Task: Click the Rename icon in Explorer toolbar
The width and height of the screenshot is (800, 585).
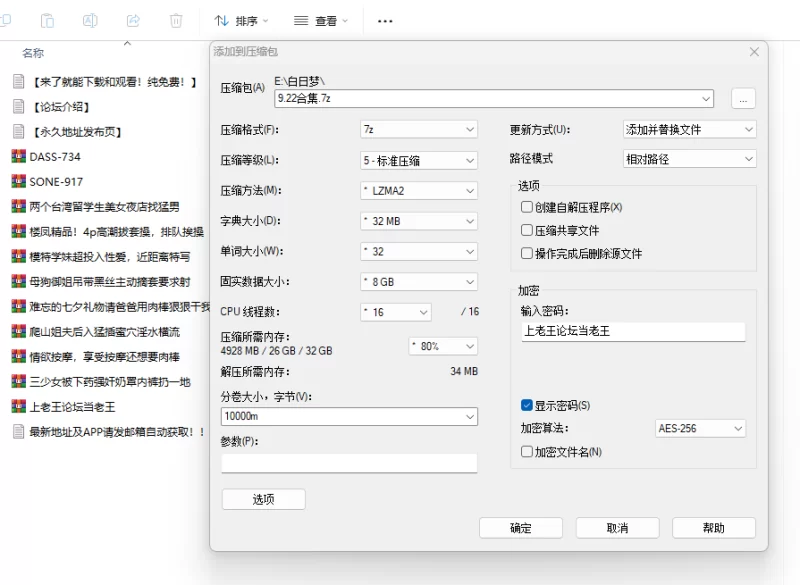Action: tap(90, 20)
